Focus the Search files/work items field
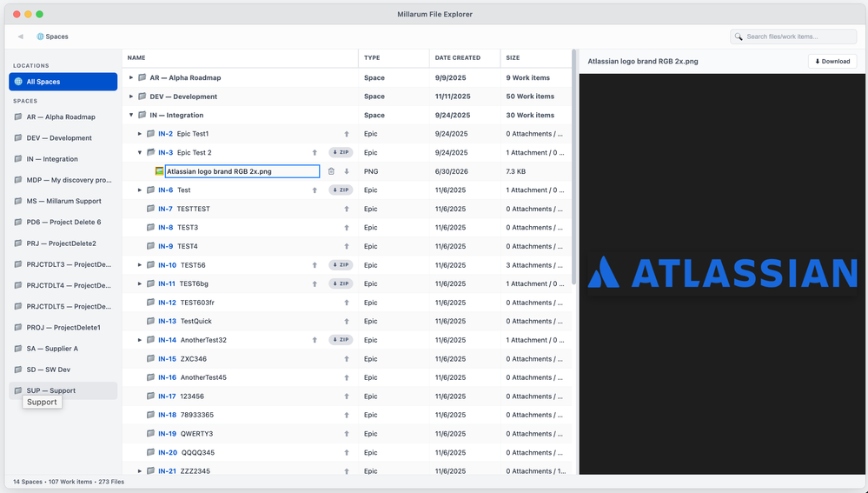The image size is (868, 493). pyautogui.click(x=793, y=37)
